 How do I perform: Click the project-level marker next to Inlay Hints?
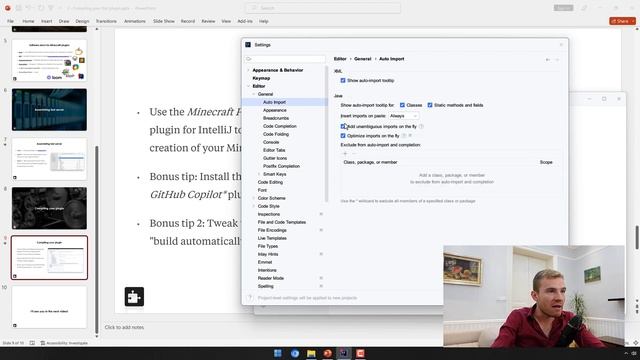pyautogui.click(x=321, y=254)
